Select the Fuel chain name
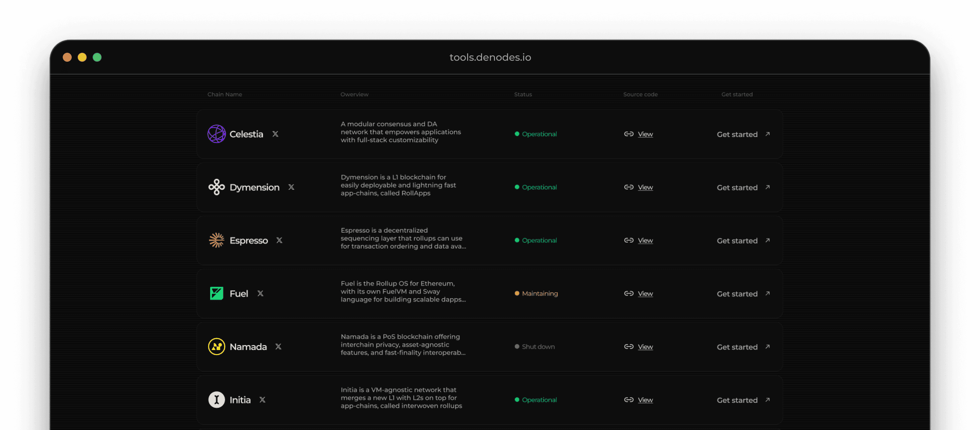The height and width of the screenshot is (430, 980). pyautogui.click(x=239, y=294)
